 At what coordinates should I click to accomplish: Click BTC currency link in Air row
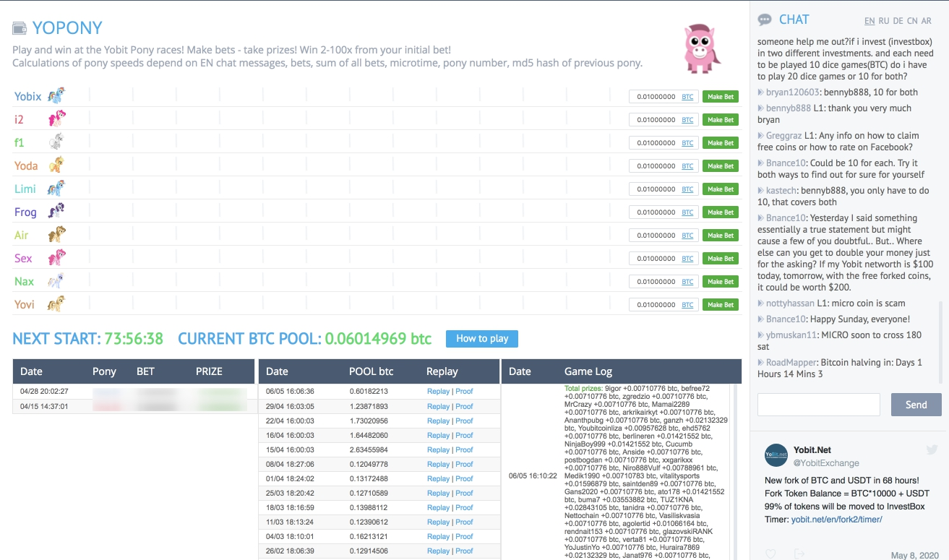pos(687,236)
